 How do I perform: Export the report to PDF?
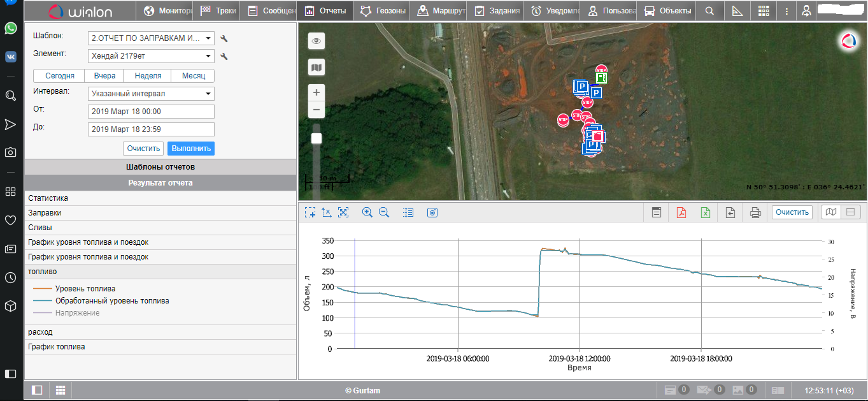pyautogui.click(x=681, y=213)
